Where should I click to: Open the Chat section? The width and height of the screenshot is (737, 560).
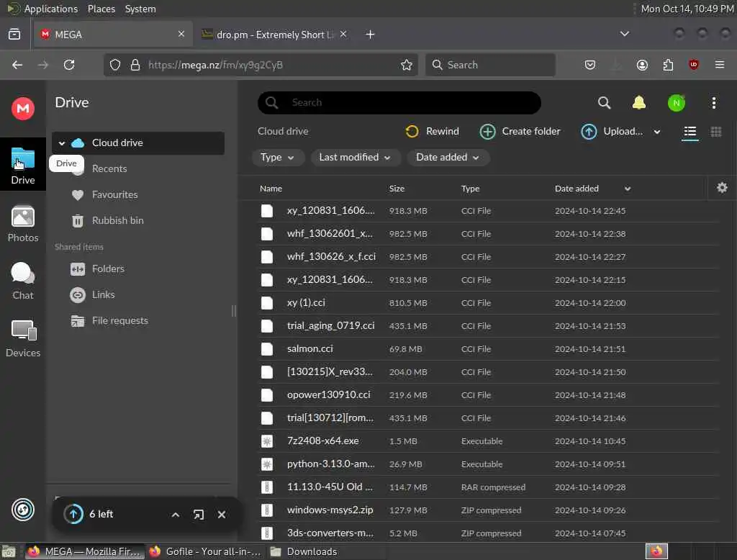click(22, 281)
